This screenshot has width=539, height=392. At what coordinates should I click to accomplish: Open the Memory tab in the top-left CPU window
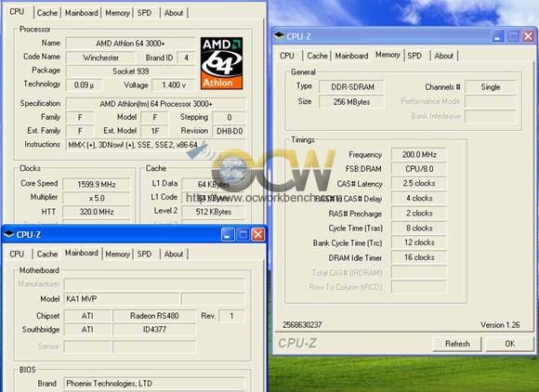(x=117, y=13)
